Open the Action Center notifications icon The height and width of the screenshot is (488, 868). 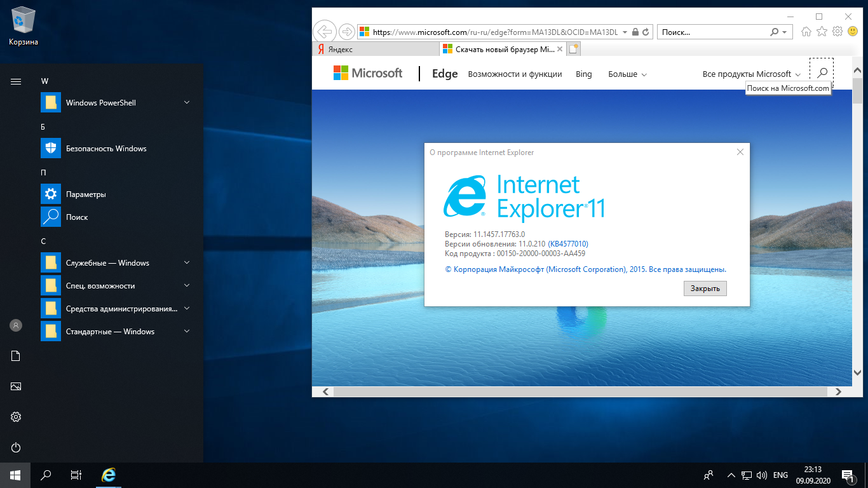point(848,475)
